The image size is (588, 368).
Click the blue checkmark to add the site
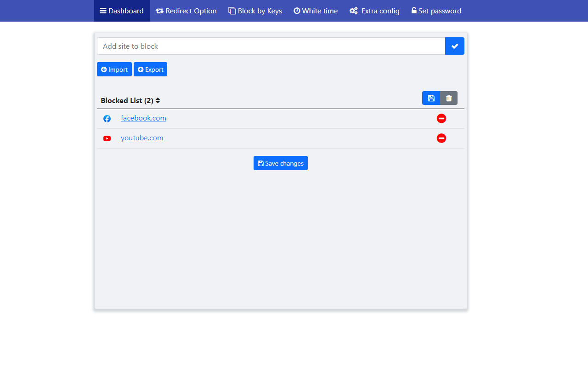coord(454,46)
